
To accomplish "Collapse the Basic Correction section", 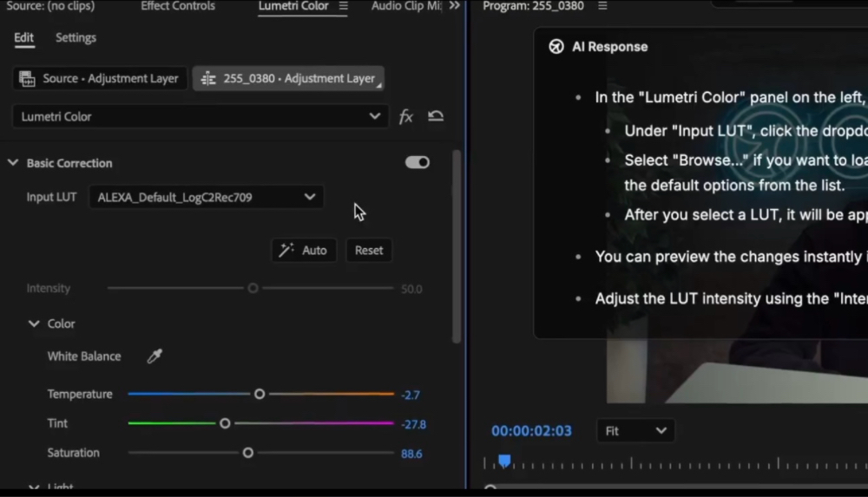I will click(x=13, y=163).
